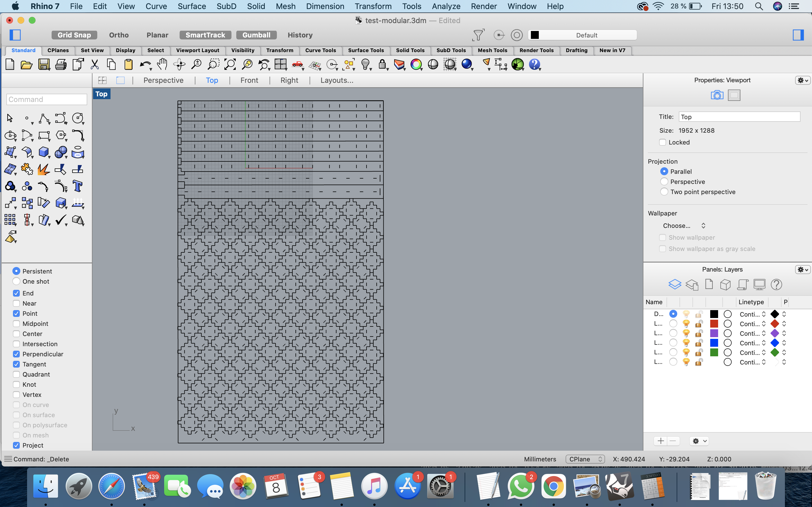812x507 pixels.
Task: Activate Gumball transform tool
Action: click(256, 34)
